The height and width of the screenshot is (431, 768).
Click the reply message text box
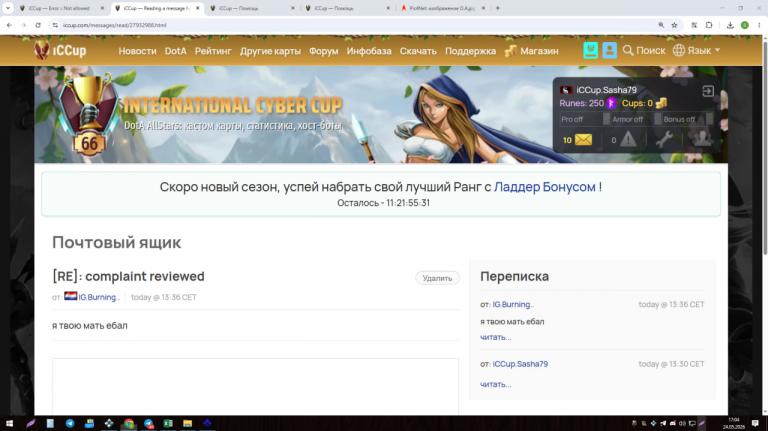point(256,386)
